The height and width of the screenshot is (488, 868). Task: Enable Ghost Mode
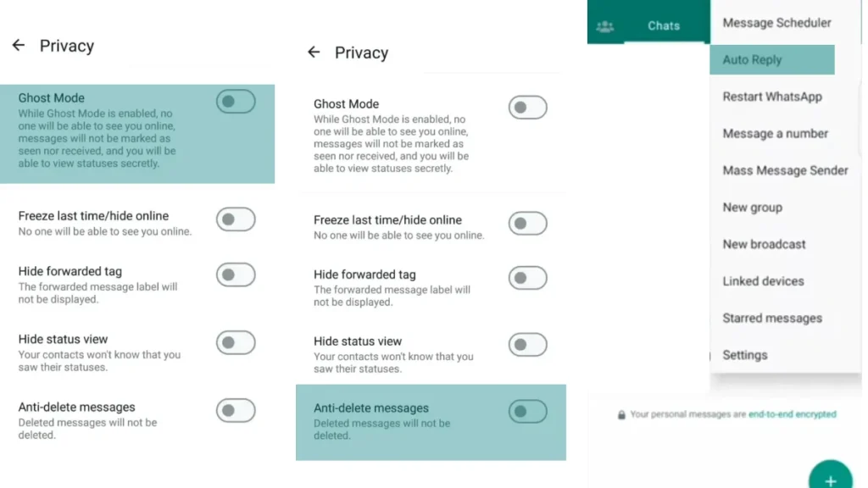pyautogui.click(x=236, y=101)
